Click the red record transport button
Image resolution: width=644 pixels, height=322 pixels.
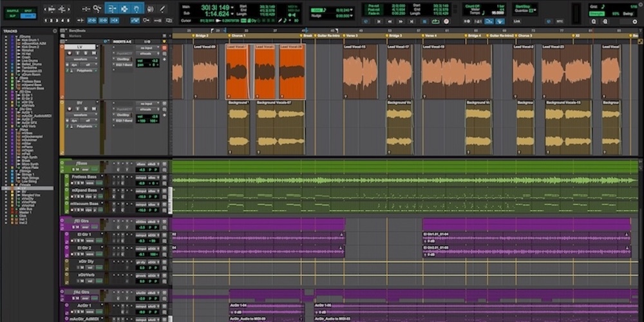(446, 21)
